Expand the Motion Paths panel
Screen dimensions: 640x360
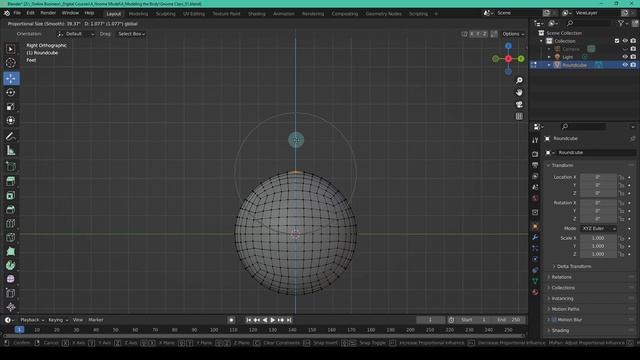pyautogui.click(x=565, y=309)
